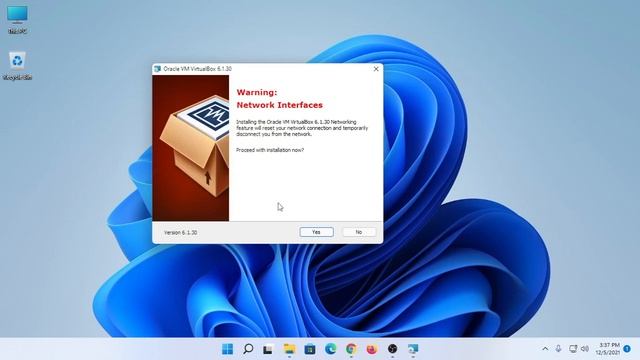Launch Microsoft Edge from taskbar
This screenshot has width=640, height=360.
(331, 349)
